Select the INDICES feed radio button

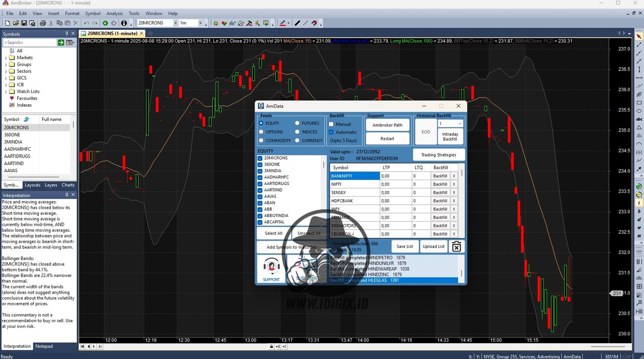point(297,132)
